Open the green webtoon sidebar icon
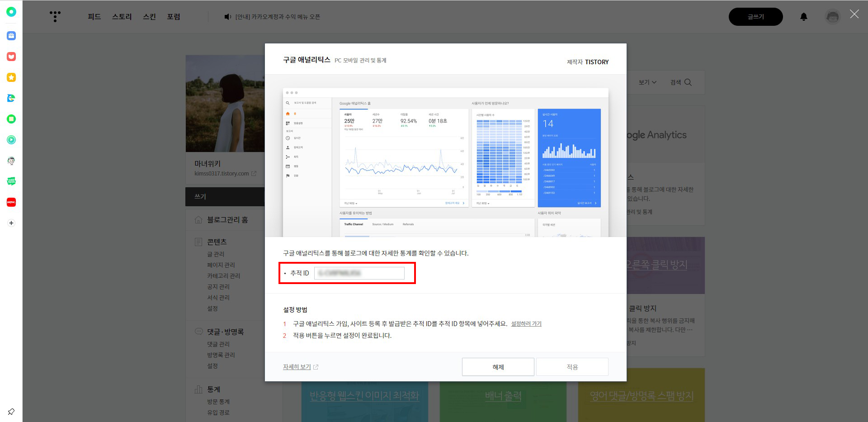The width and height of the screenshot is (868, 422). pos(11,181)
